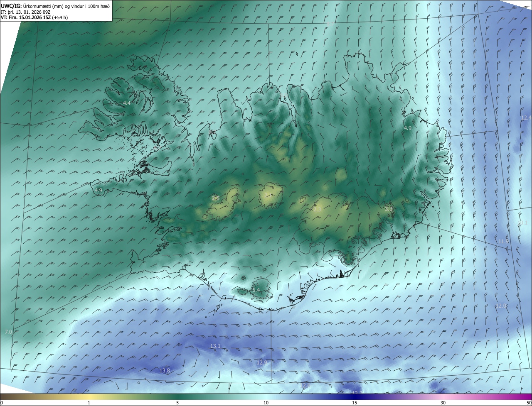This screenshot has width=532, height=406.
Task: Click the color scale at the 0 tick
Action: pos(2,403)
